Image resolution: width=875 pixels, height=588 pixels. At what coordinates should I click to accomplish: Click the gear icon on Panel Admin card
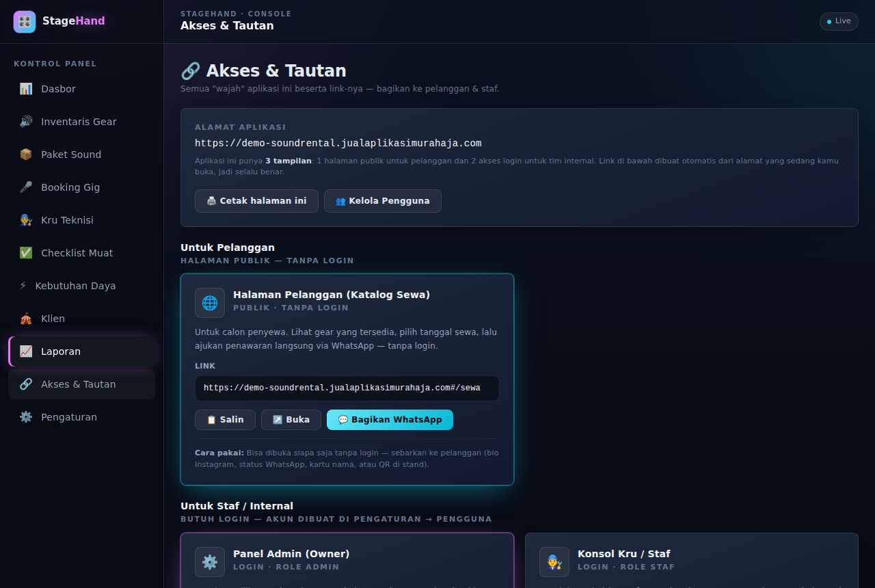pyautogui.click(x=210, y=562)
